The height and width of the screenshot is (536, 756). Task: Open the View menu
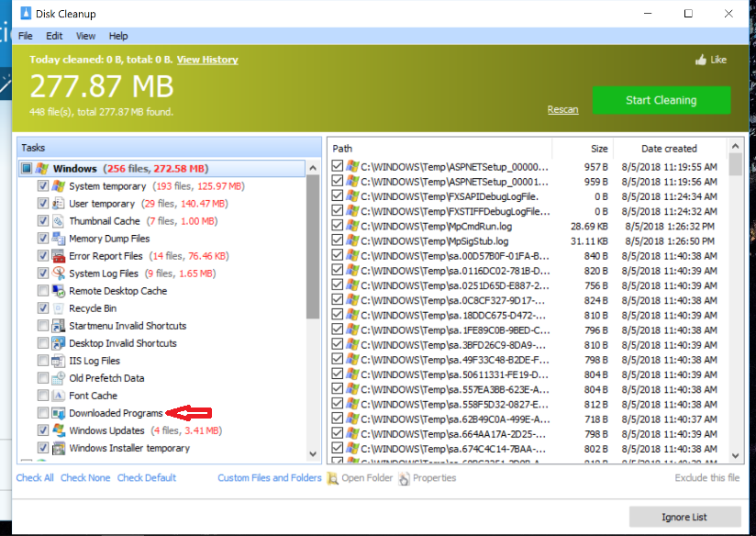pos(85,36)
